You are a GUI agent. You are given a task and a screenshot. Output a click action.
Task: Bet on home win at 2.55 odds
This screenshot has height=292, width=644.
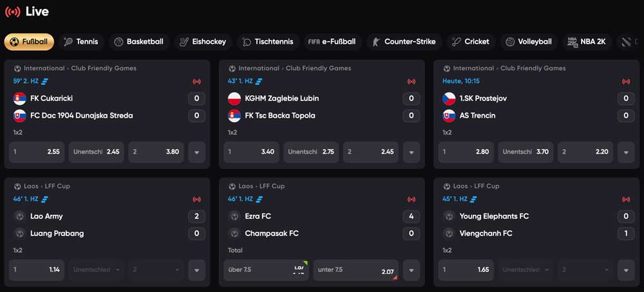tap(37, 152)
